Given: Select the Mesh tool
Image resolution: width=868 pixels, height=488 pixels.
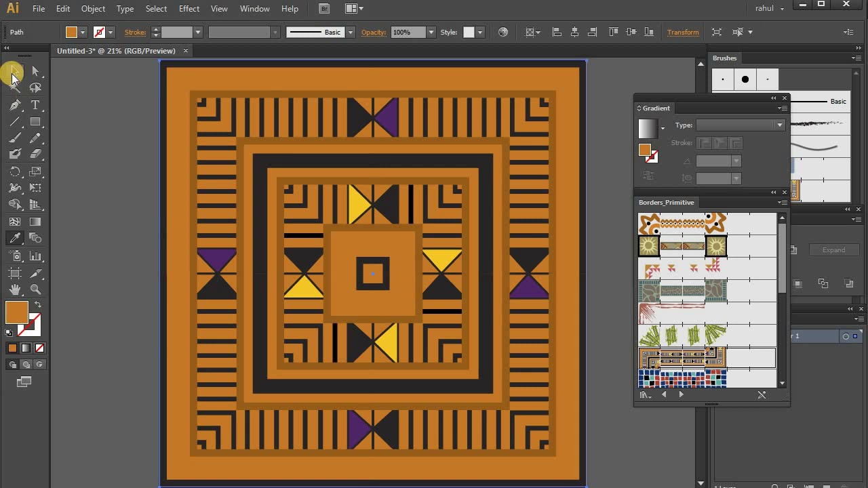Looking at the screenshot, I should (x=15, y=222).
